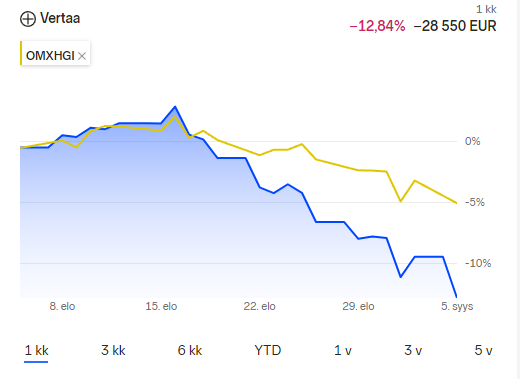Image resolution: width=520 pixels, height=379 pixels.
Task: Switch to the 3 kk time range
Action: tap(113, 350)
